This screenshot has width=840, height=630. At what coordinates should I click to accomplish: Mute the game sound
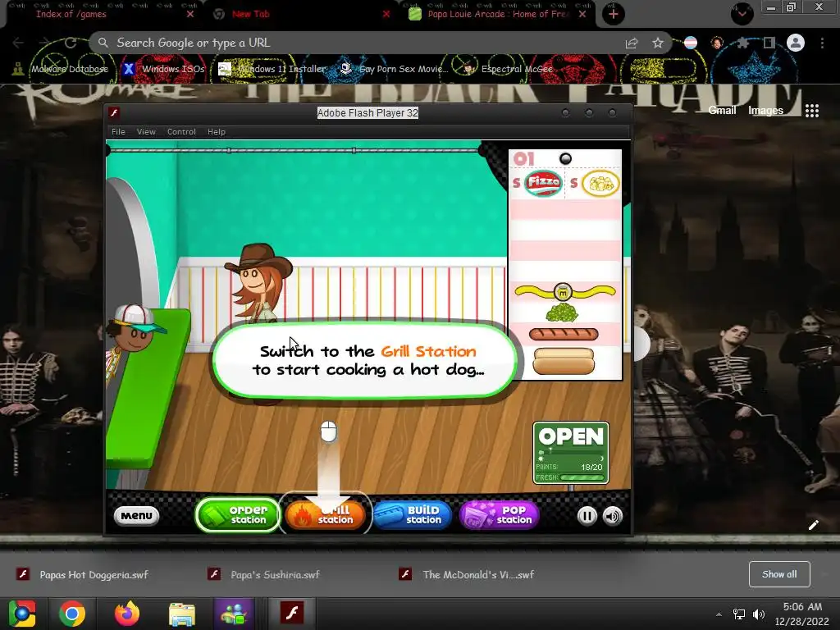(x=612, y=516)
